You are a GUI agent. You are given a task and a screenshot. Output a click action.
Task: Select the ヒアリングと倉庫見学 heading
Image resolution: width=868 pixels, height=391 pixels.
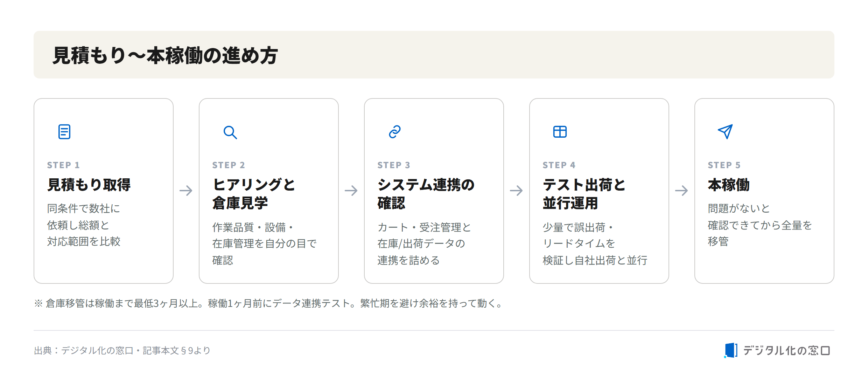(x=254, y=194)
